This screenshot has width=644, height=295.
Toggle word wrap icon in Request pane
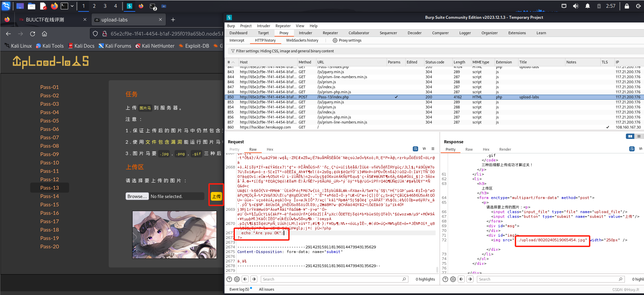coord(415,149)
